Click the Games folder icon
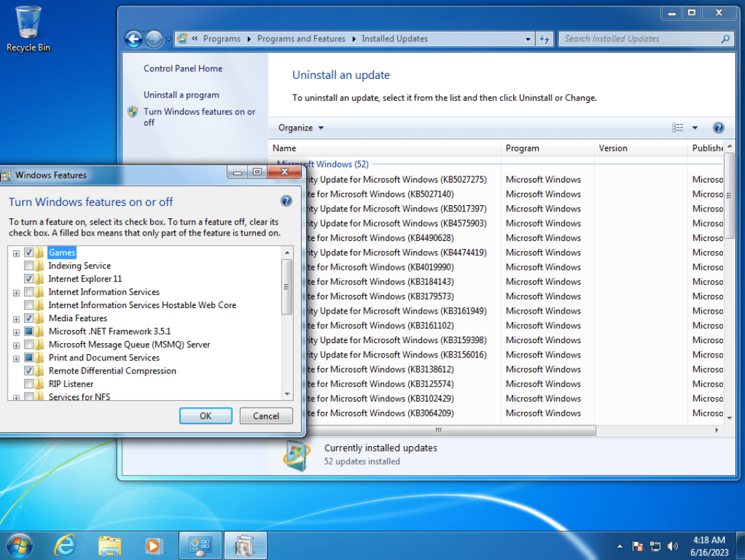This screenshot has height=560, width=745. 39,253
